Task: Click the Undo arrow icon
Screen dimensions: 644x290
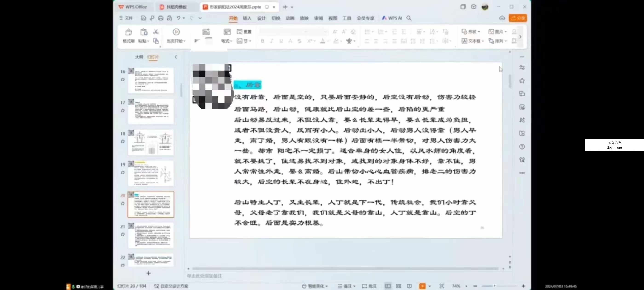Action: 178,18
